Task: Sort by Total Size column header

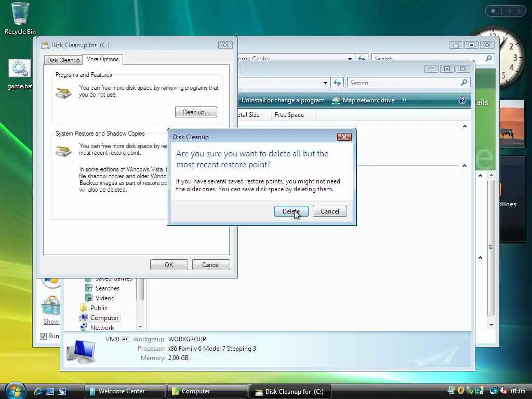Action: pyautogui.click(x=248, y=115)
